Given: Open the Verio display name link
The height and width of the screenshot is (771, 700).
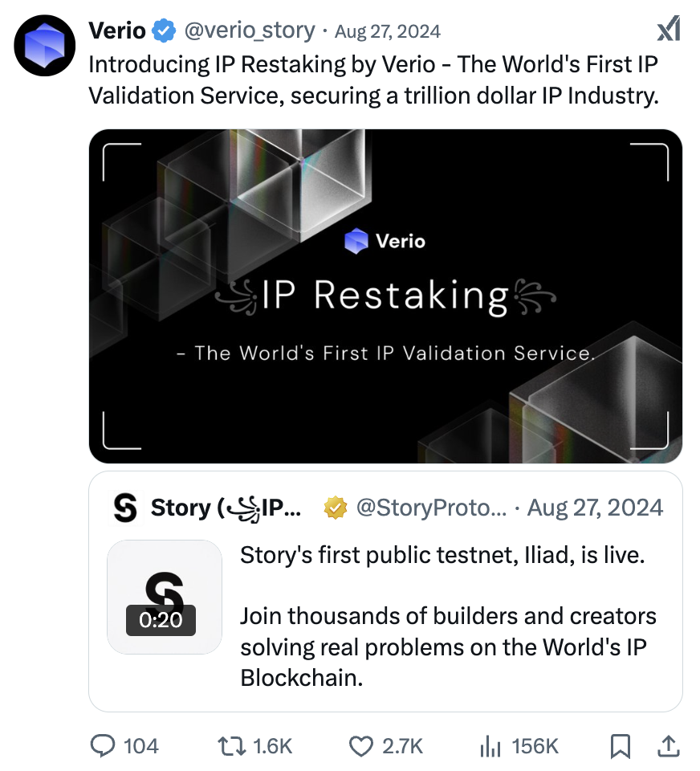Looking at the screenshot, I should point(117,31).
